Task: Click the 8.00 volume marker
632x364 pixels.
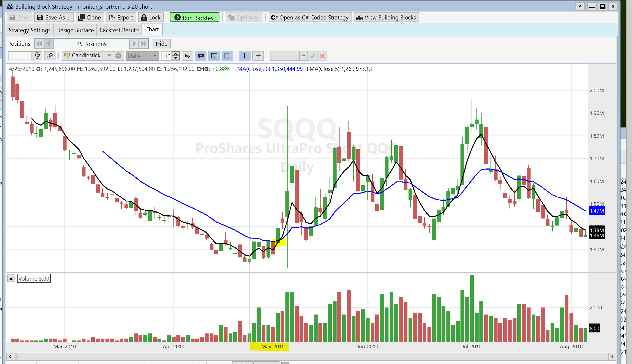Action: 594,328
